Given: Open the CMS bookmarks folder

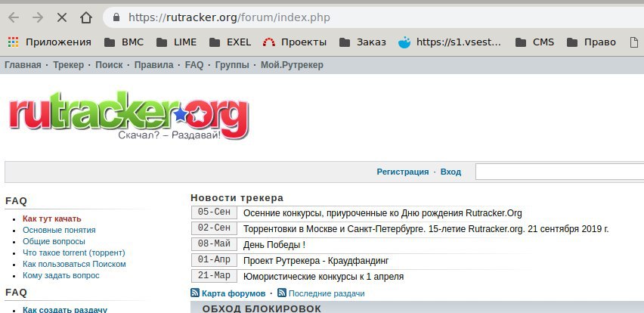Looking at the screenshot, I should coord(534,42).
